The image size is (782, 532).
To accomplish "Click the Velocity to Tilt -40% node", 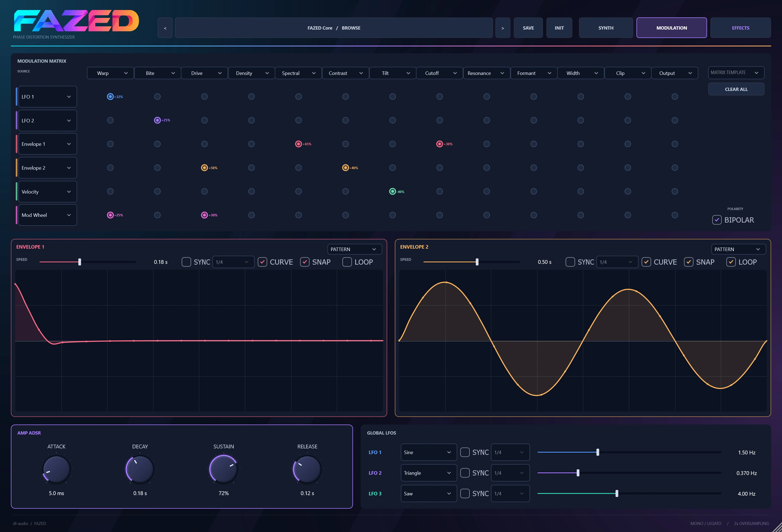I will point(392,191).
